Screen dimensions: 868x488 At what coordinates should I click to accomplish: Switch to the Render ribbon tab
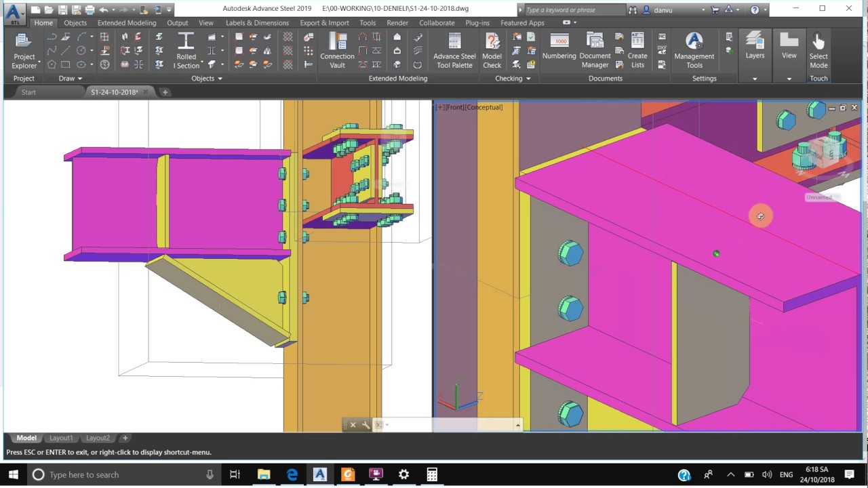click(x=397, y=22)
